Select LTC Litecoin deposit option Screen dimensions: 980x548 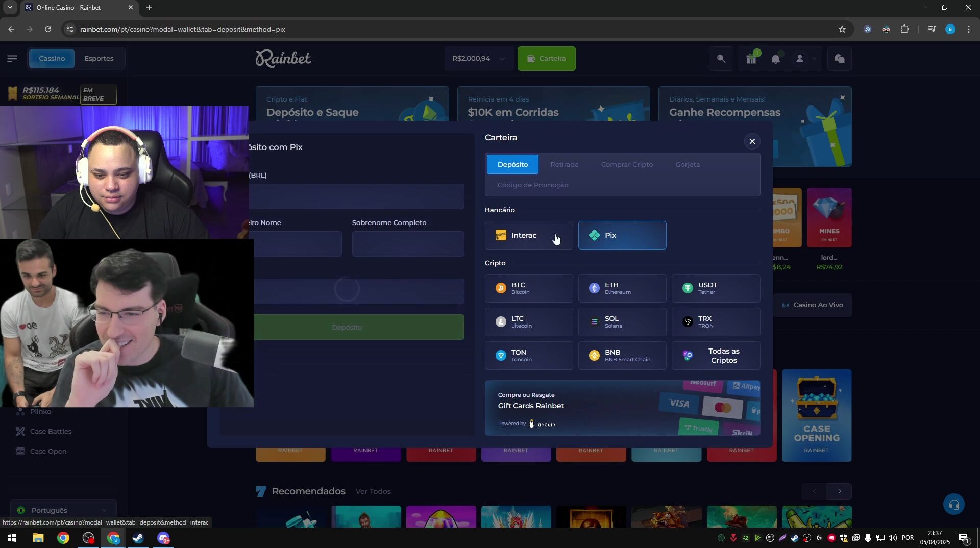(529, 322)
